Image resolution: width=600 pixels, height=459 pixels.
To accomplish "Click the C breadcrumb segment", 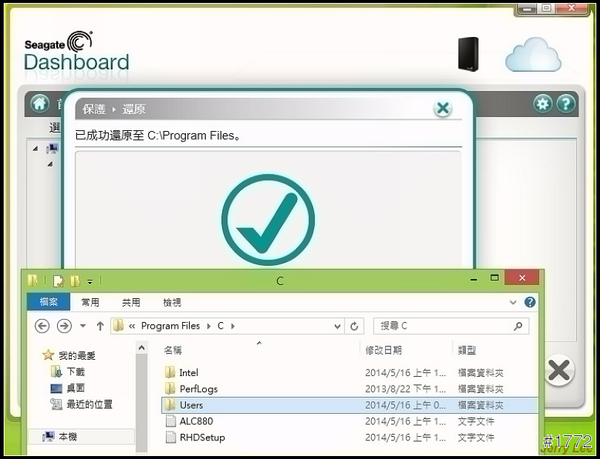I will (220, 326).
